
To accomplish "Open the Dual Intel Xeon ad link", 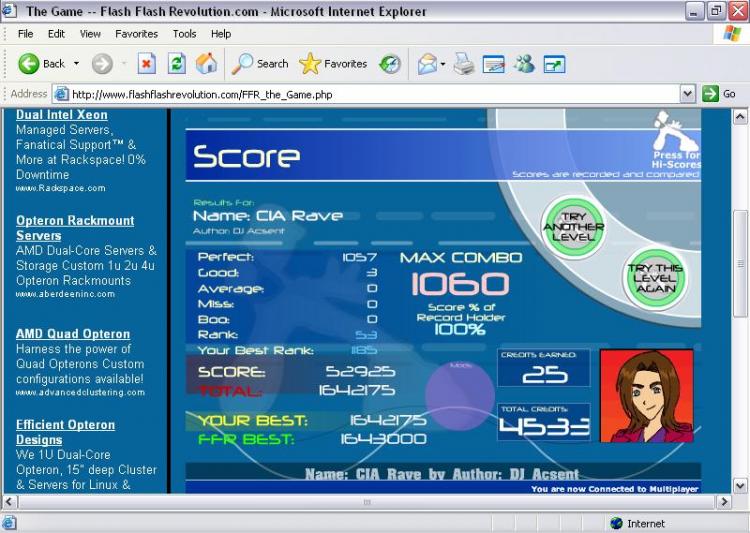I will tap(62, 115).
